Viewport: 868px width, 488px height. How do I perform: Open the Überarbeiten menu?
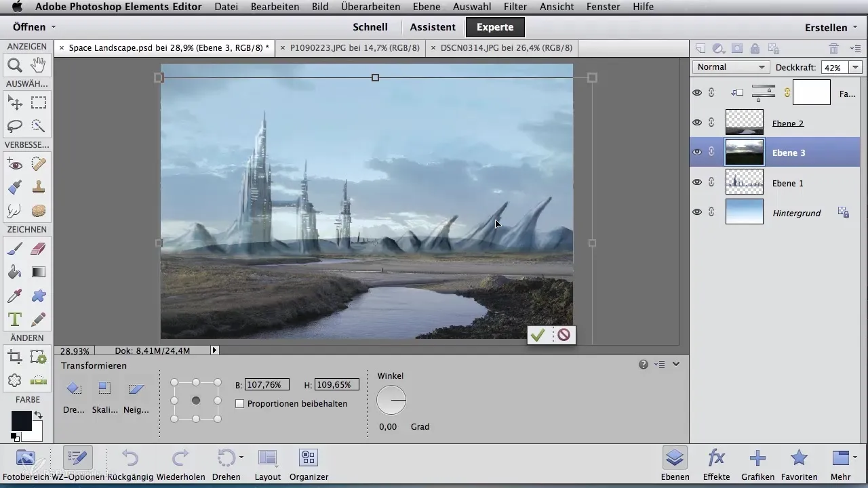[x=372, y=7]
